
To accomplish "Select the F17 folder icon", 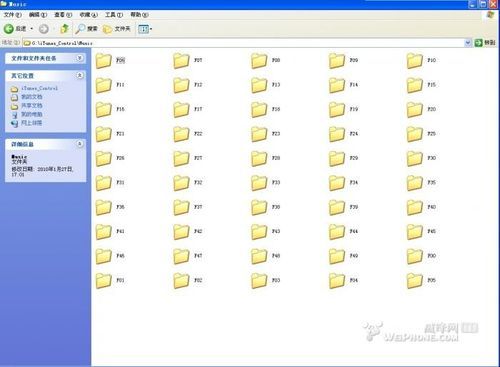I will 181,110.
